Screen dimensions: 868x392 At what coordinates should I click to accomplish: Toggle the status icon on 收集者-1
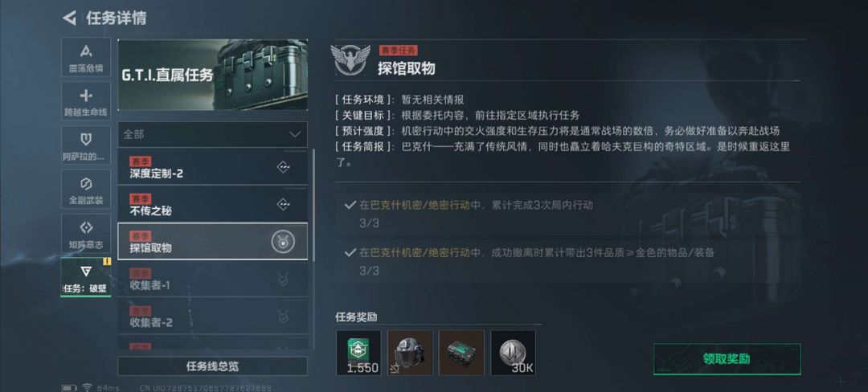pos(283,280)
